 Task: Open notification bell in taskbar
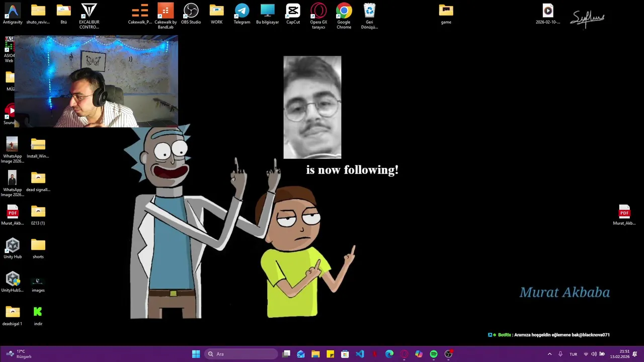tap(635, 354)
